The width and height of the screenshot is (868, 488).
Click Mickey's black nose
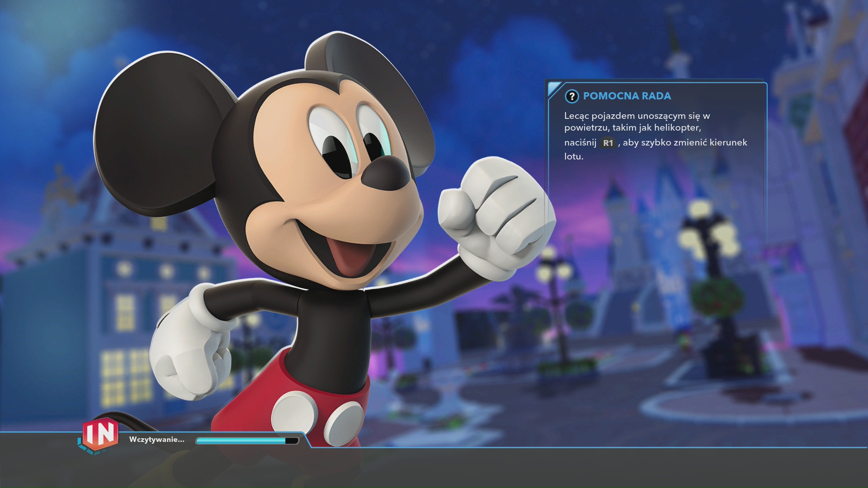coord(386,174)
